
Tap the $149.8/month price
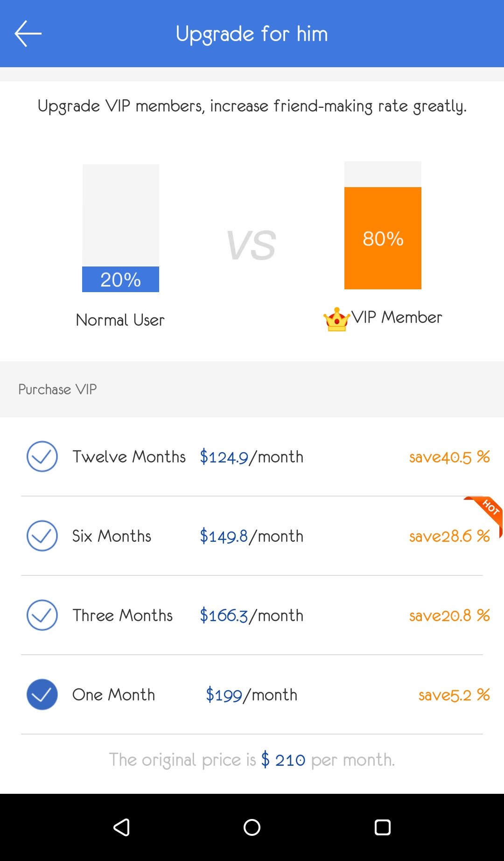pos(252,536)
